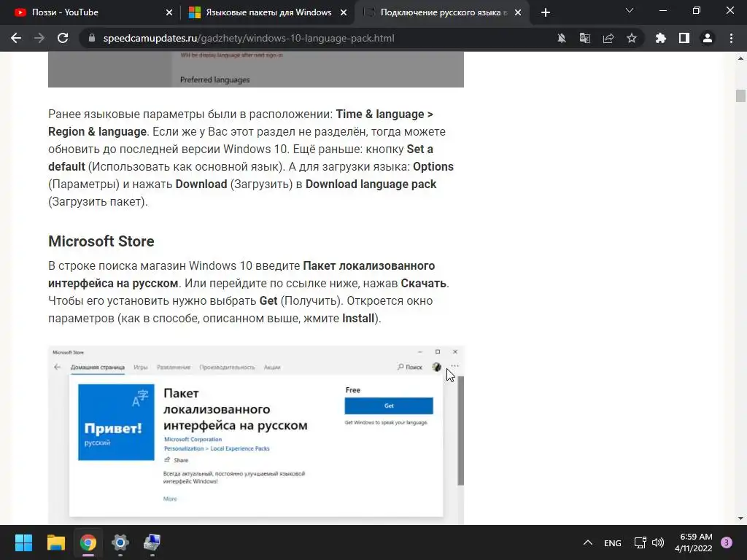Open network status tray icon

[x=640, y=542]
